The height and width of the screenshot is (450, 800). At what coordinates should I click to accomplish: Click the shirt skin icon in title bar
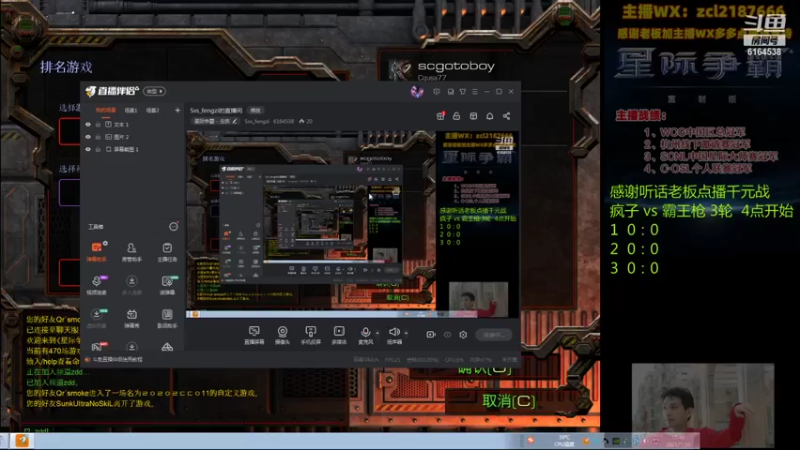[463, 92]
